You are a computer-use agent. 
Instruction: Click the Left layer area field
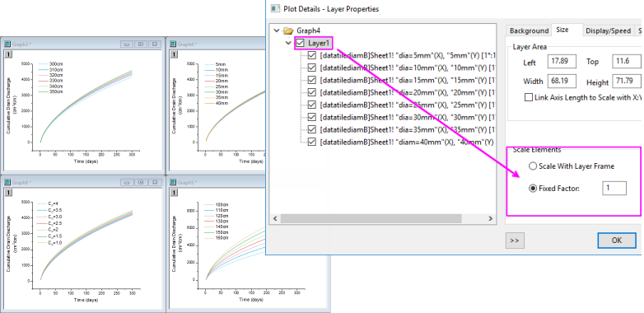(x=562, y=62)
